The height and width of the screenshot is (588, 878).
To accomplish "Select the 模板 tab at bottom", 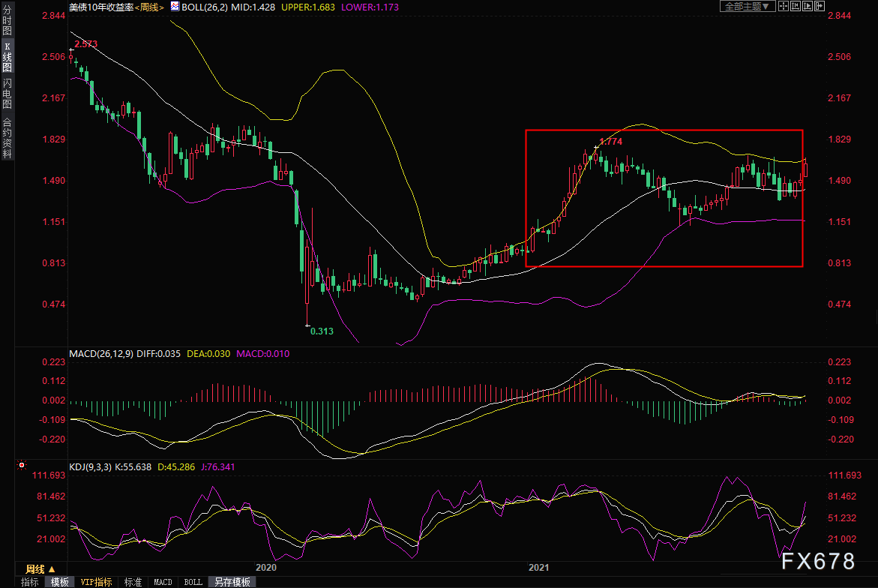I will pyautogui.click(x=59, y=583).
